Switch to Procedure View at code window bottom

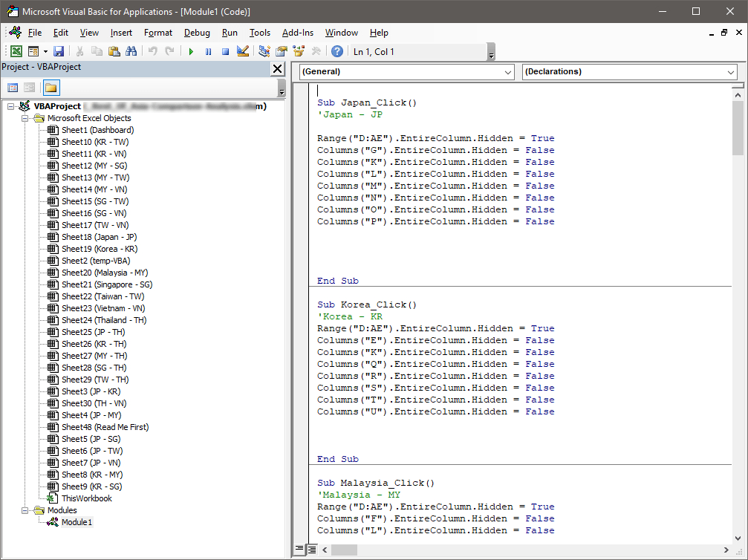(x=299, y=550)
